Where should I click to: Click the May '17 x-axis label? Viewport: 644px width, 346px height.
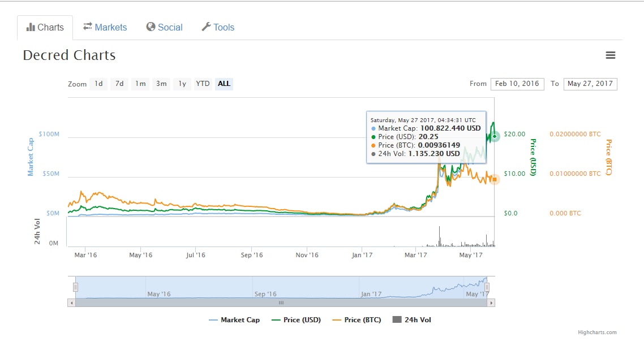point(471,255)
